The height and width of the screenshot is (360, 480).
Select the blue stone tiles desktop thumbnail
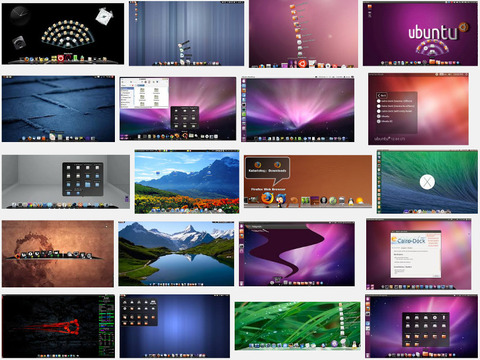pos(58,109)
